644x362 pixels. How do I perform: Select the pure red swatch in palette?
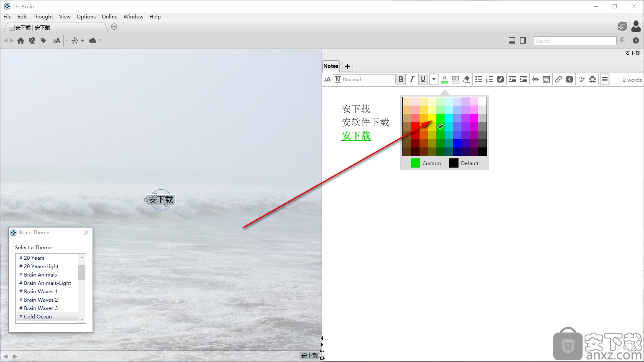point(415,127)
